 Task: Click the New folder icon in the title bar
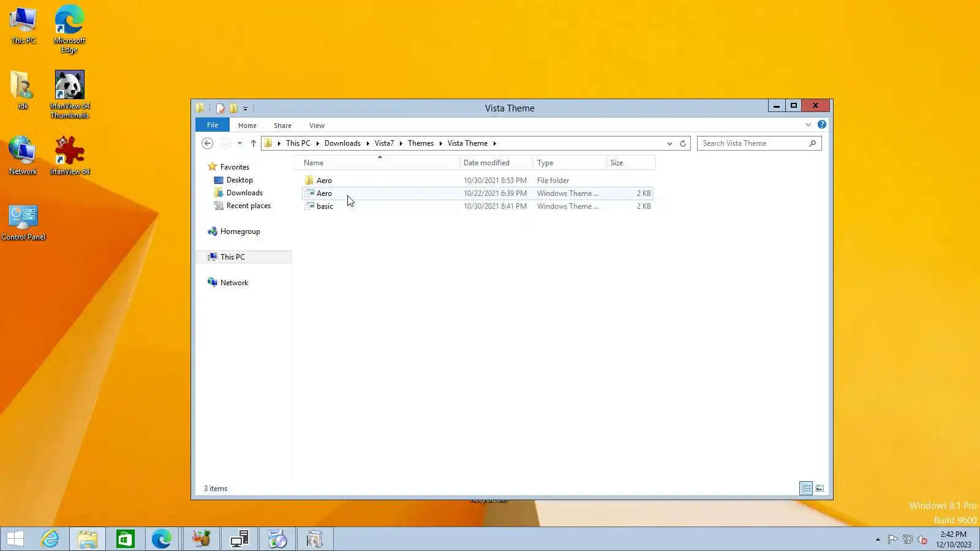(x=233, y=108)
